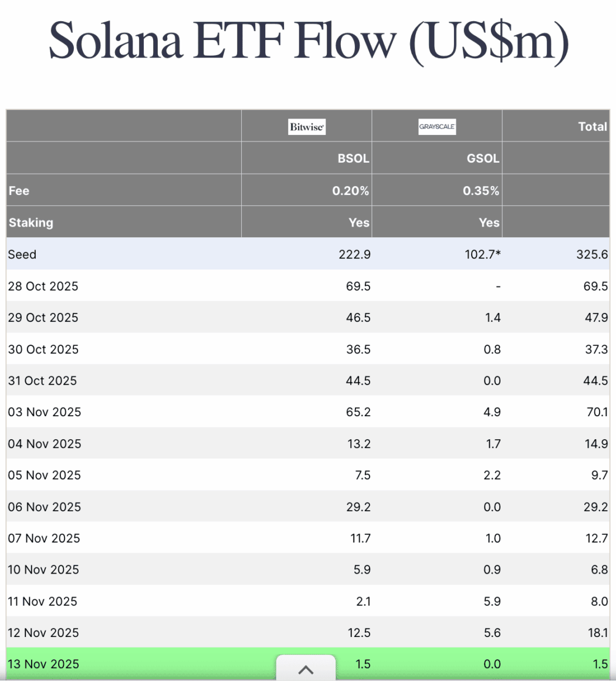Click the 06 Nov 2025 date

[45, 507]
